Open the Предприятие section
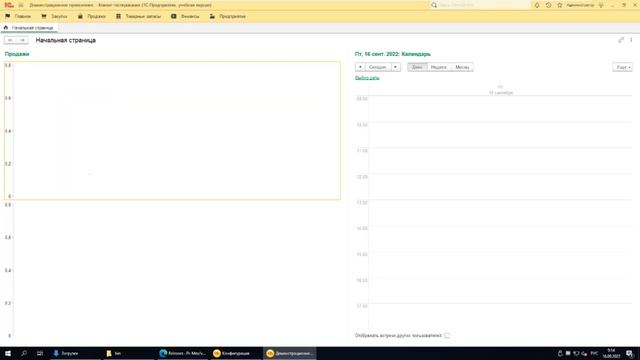The height and width of the screenshot is (360, 640). tap(228, 16)
